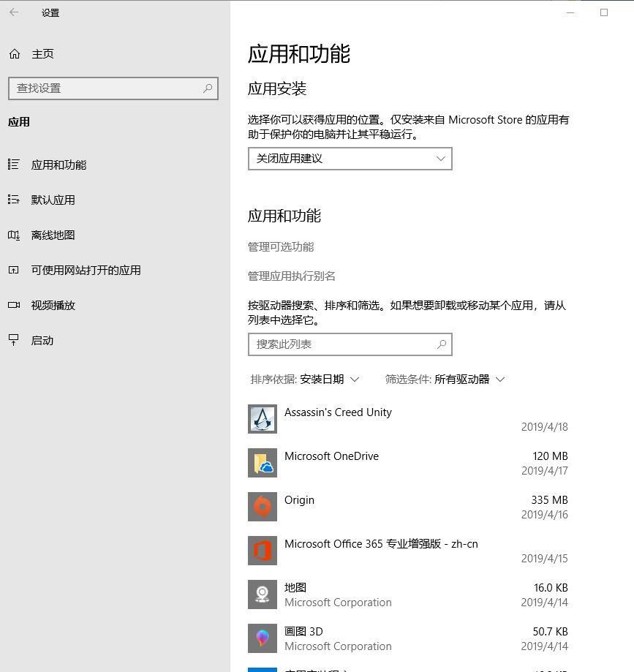Click the 地图 app icon
The width and height of the screenshot is (634, 672).
point(263,594)
